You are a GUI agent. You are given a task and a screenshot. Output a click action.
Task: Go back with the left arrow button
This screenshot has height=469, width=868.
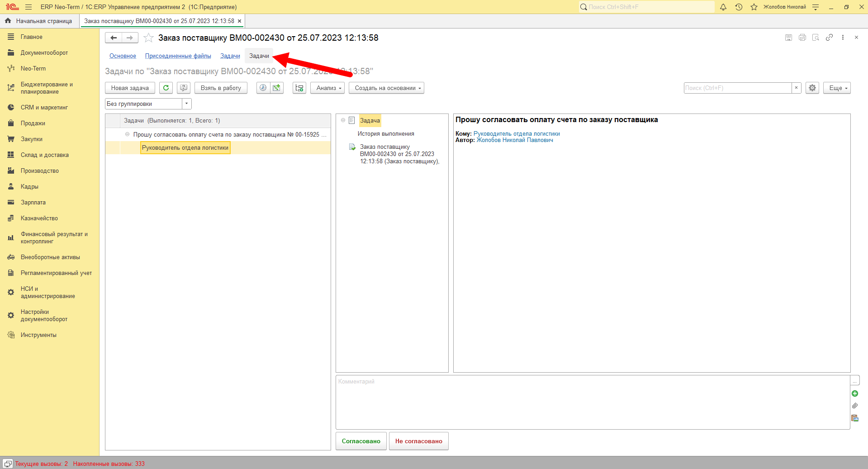coord(114,38)
